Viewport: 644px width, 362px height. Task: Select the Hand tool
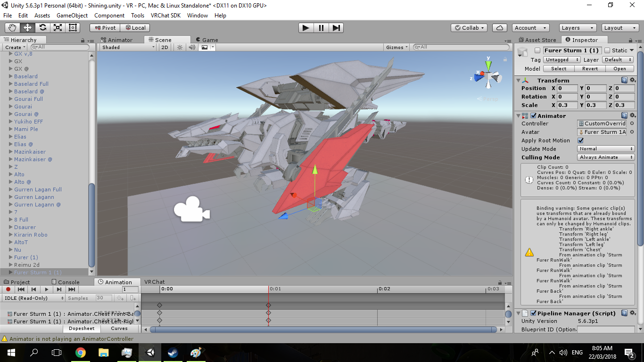click(x=13, y=28)
